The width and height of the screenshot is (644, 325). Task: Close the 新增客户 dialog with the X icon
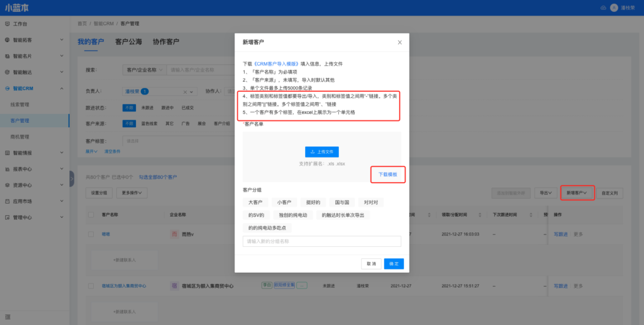399,42
